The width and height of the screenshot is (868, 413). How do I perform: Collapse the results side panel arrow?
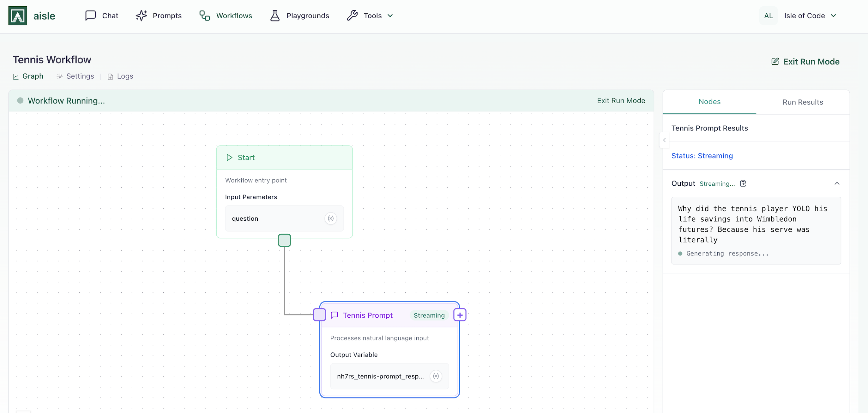pyautogui.click(x=664, y=140)
